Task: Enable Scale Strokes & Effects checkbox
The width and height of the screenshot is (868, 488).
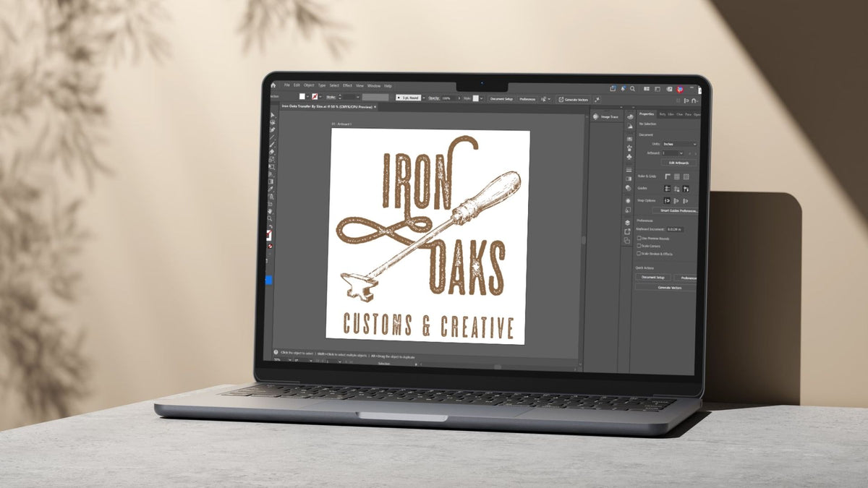Action: (639, 253)
